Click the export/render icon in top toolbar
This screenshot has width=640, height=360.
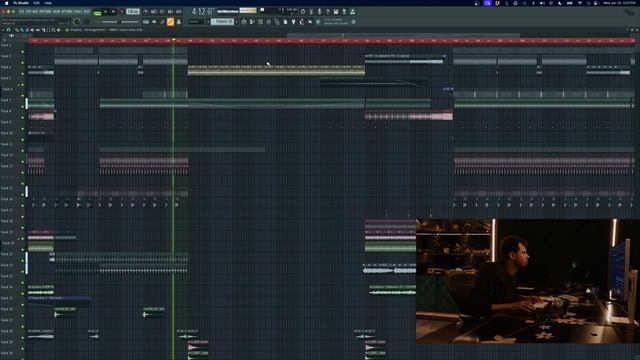pyautogui.click(x=344, y=12)
